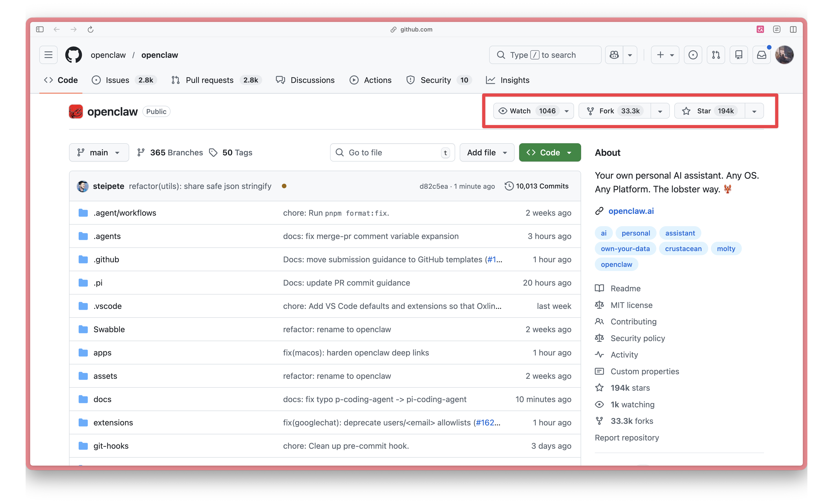Open the Security policy link
This screenshot has width=833, height=504.
(638, 338)
